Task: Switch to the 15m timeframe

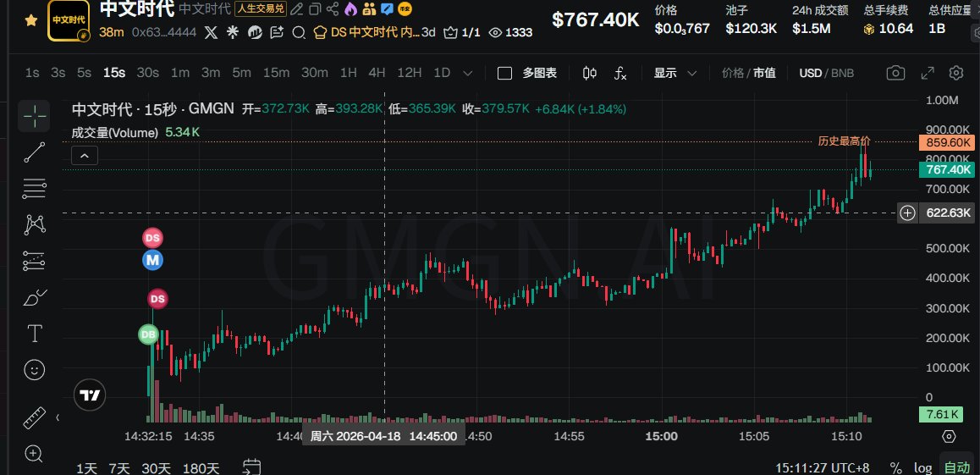Action: 276,73
